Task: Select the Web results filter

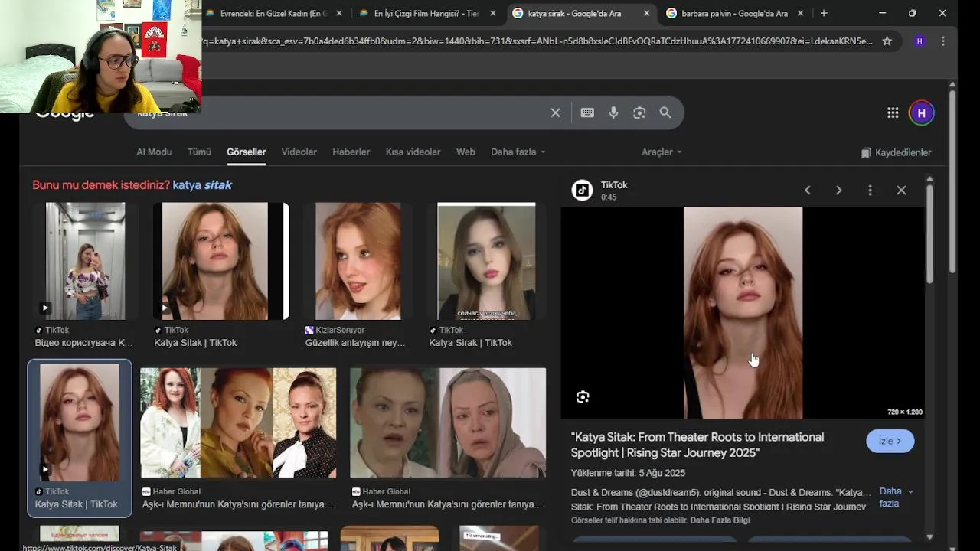Action: [465, 152]
